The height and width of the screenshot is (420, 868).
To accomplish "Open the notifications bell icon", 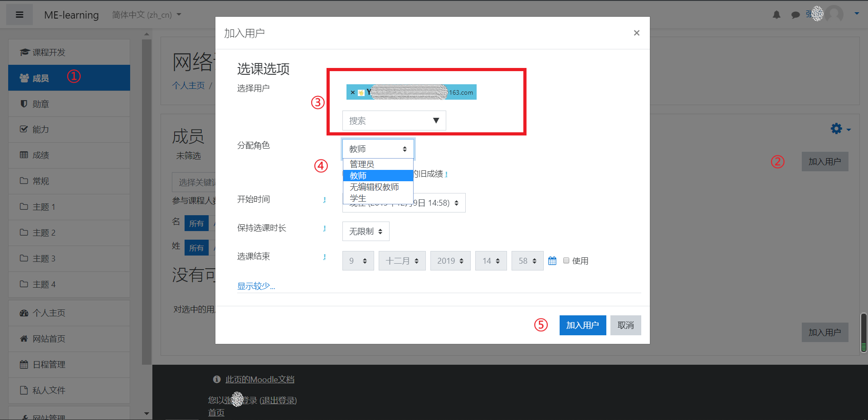I will pos(776,14).
